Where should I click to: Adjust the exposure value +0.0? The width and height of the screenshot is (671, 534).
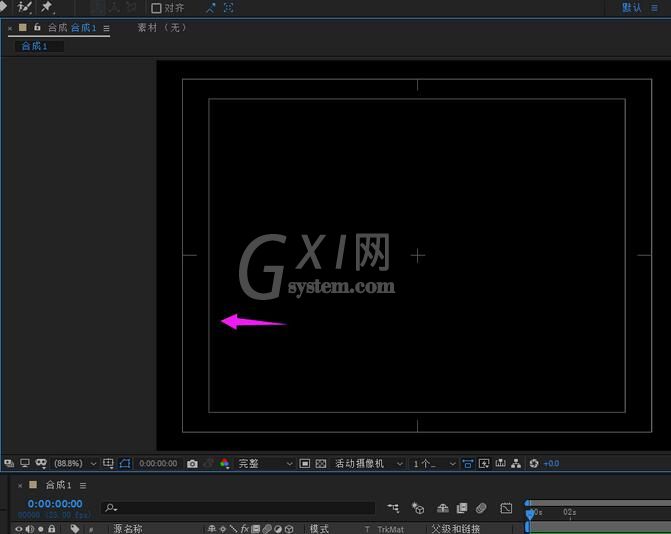coord(551,463)
